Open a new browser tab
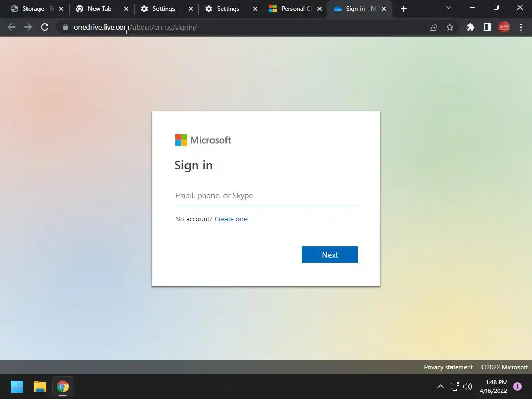The height and width of the screenshot is (399, 532). pos(403,9)
